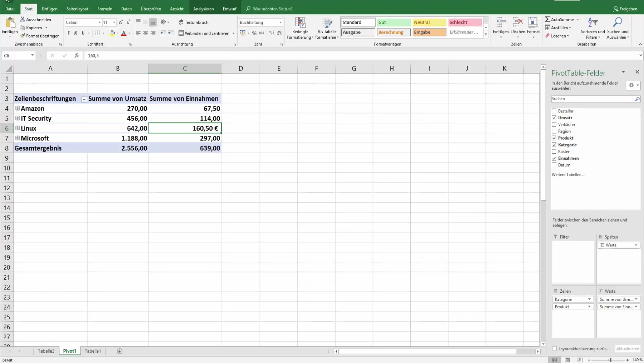Uncheck the Einnahmen field
This screenshot has width=644, height=363.
coord(554,158)
